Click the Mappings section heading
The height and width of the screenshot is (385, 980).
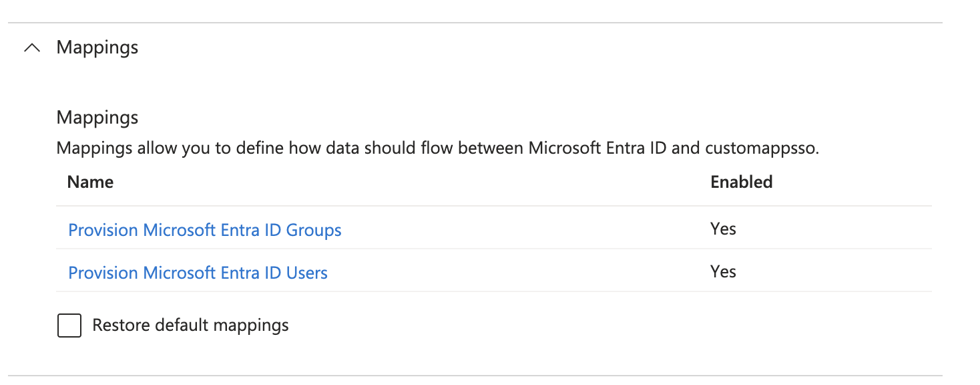tap(97, 47)
